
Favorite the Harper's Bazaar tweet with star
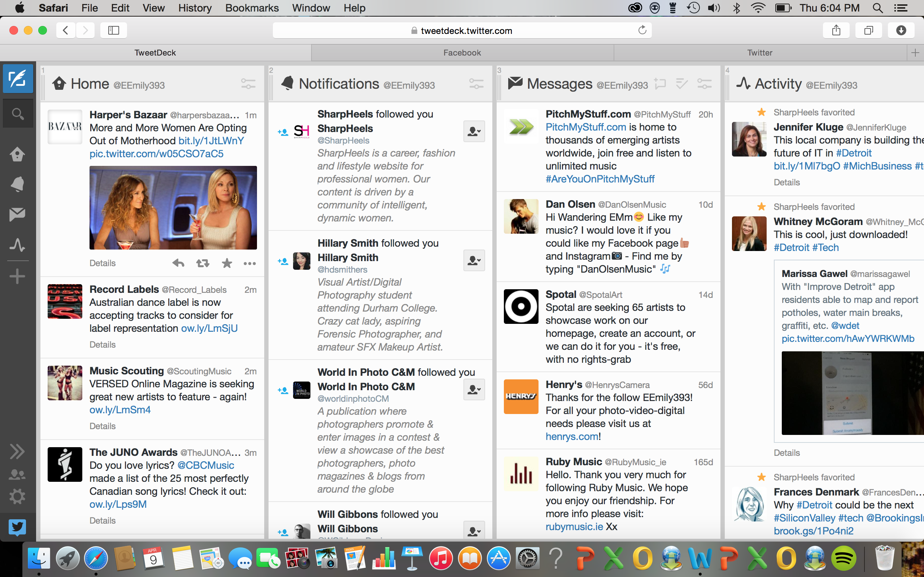point(227,263)
